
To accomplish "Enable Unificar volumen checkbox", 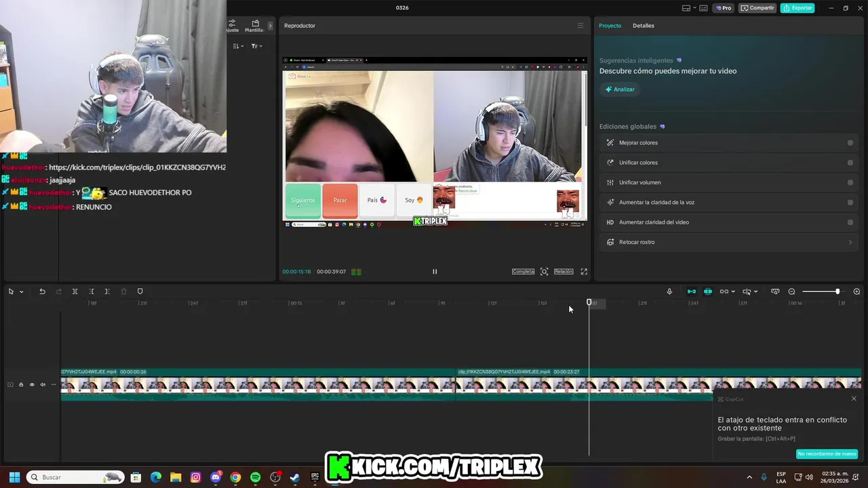I will pos(850,182).
